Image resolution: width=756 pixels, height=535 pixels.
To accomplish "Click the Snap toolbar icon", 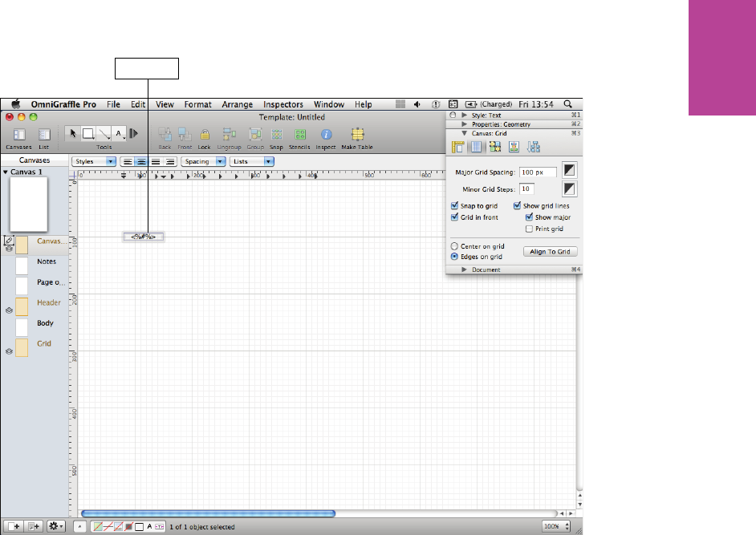I will (x=276, y=135).
